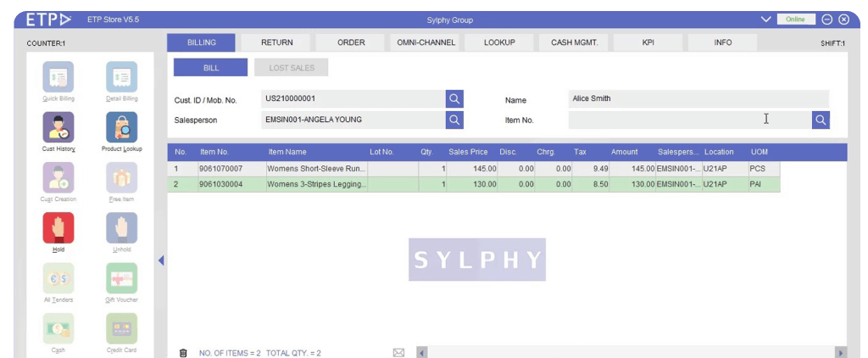The height and width of the screenshot is (358, 868).
Task: Click the Location column header
Action: 719,152
